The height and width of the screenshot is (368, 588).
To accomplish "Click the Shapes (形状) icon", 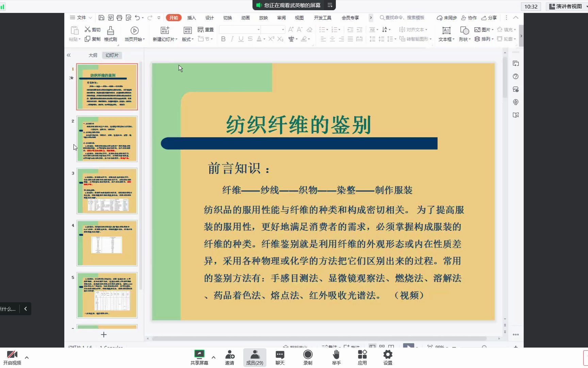I will pos(464,30).
